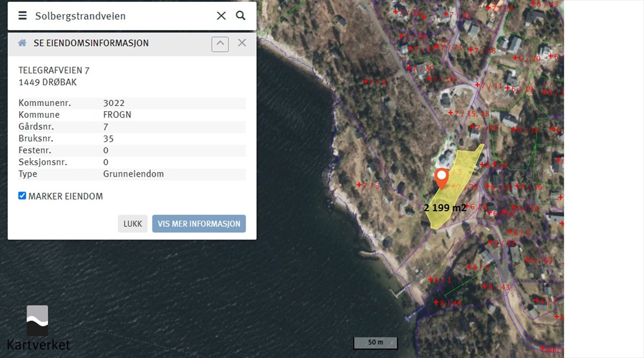Click the 2 199 m2 area label

point(445,208)
